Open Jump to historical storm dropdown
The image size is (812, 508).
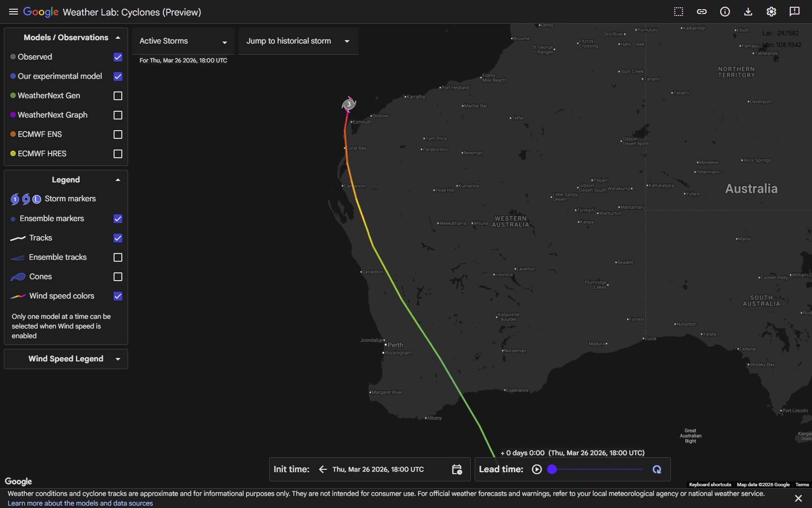(298, 41)
